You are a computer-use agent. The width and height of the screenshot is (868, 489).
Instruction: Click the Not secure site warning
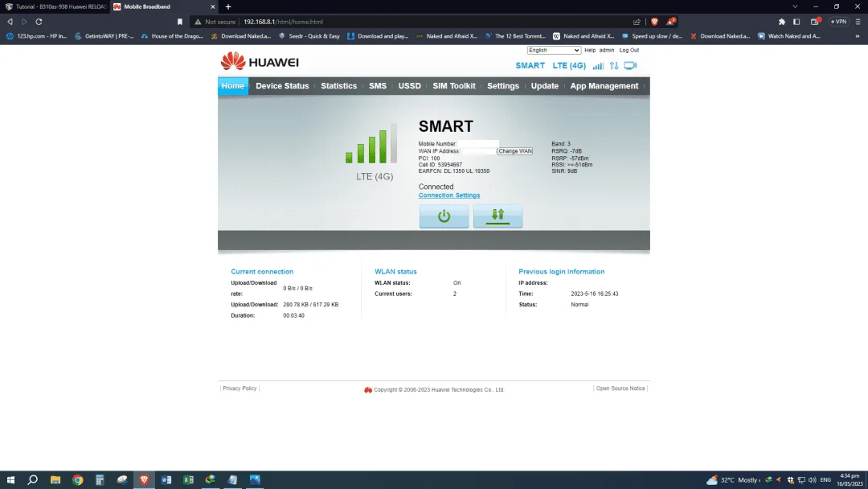215,22
